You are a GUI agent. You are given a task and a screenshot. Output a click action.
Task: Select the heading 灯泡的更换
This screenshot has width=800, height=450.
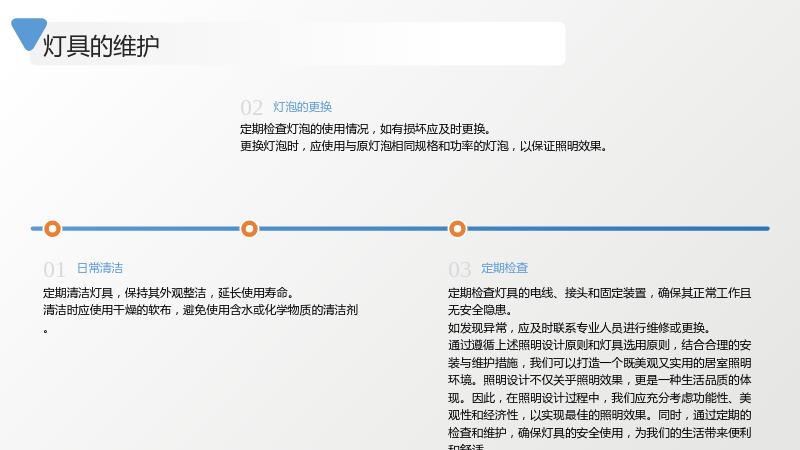pos(303,107)
